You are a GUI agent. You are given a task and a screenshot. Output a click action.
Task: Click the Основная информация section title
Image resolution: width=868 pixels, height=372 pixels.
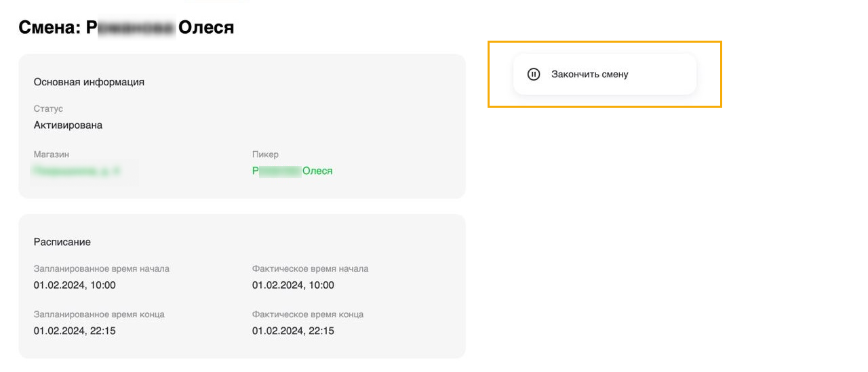[89, 82]
